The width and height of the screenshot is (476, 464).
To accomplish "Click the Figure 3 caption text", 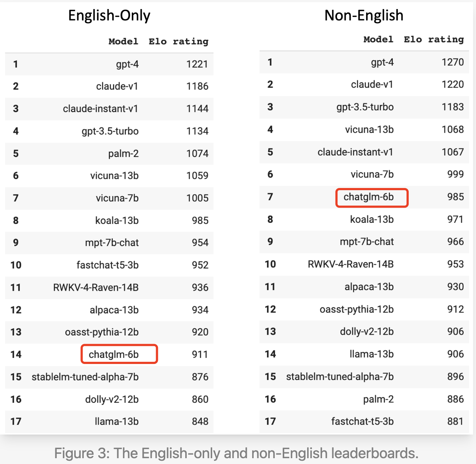I will [x=237, y=453].
